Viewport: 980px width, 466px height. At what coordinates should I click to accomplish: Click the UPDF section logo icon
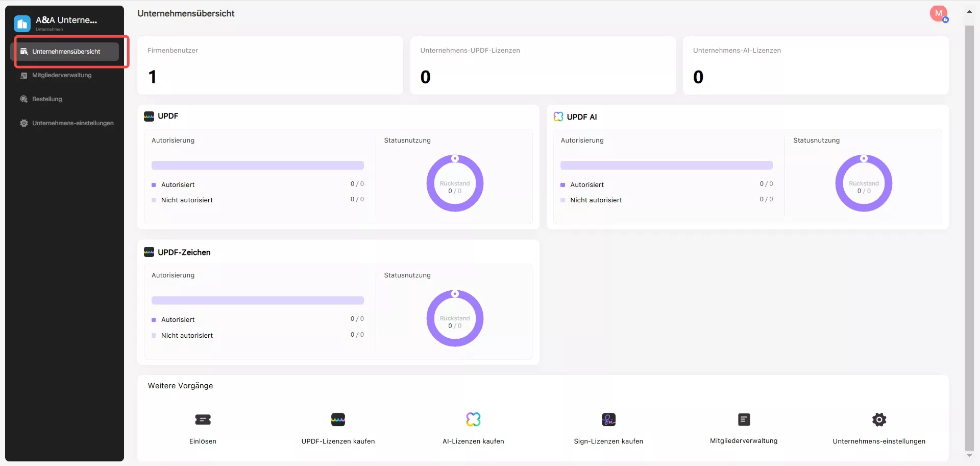pos(149,116)
